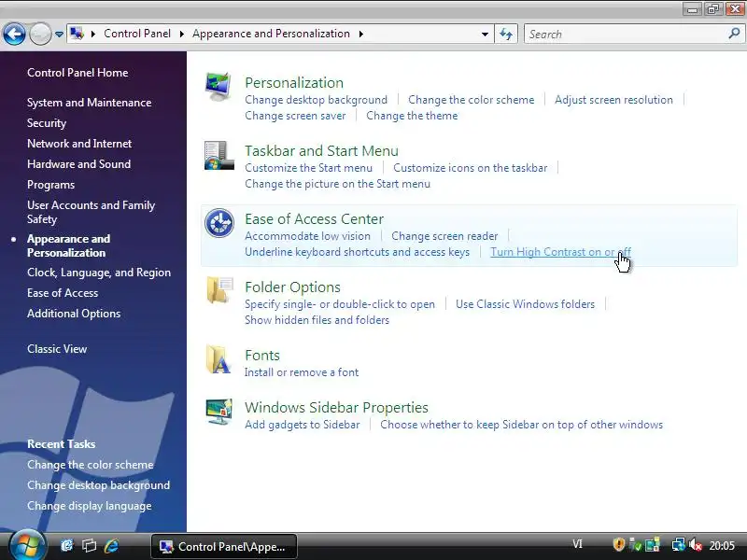Viewport: 747px width, 560px height.
Task: Open Hardware and Sound category
Action: point(78,164)
